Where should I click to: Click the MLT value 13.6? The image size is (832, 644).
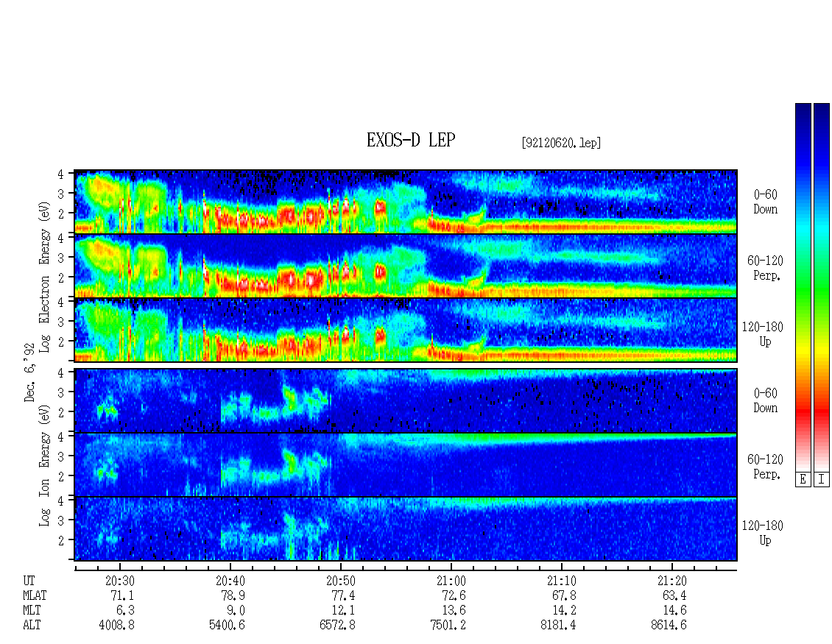(x=454, y=611)
